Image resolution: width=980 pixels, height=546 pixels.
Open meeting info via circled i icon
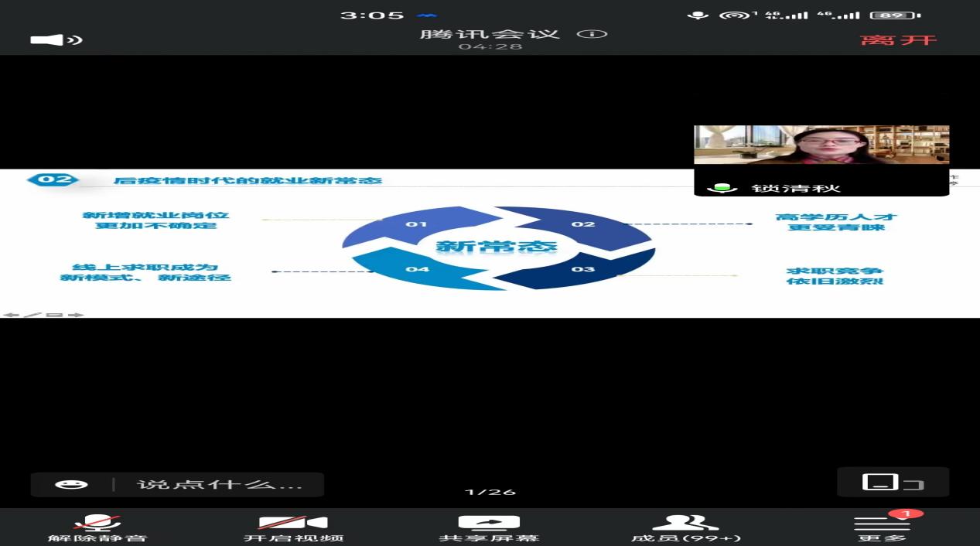coord(597,34)
